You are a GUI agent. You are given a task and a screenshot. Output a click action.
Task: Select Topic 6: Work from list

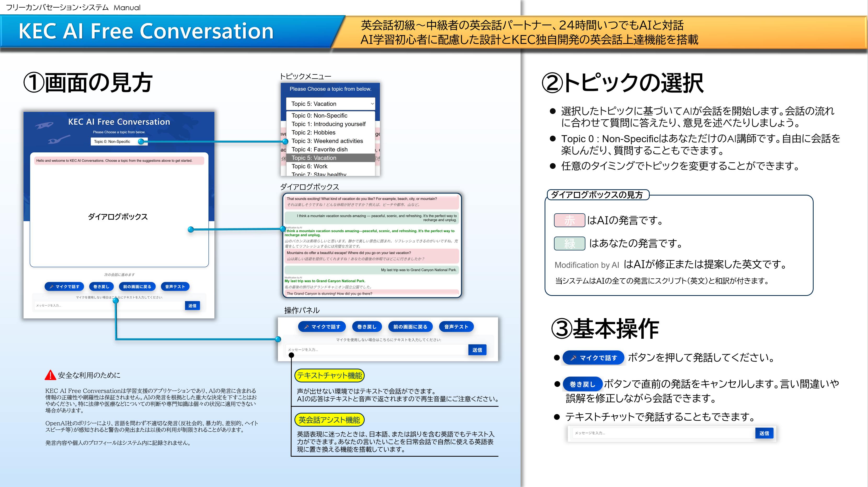tap(309, 166)
